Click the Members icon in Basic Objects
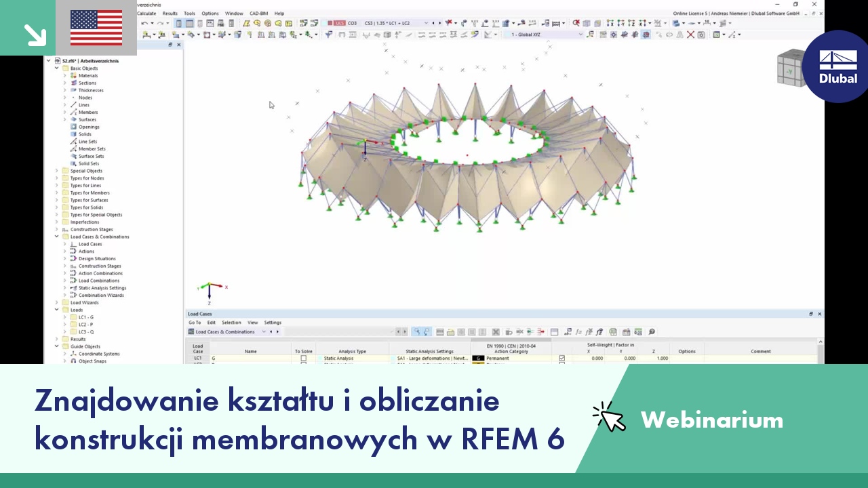Image resolution: width=868 pixels, height=488 pixels. [x=73, y=113]
